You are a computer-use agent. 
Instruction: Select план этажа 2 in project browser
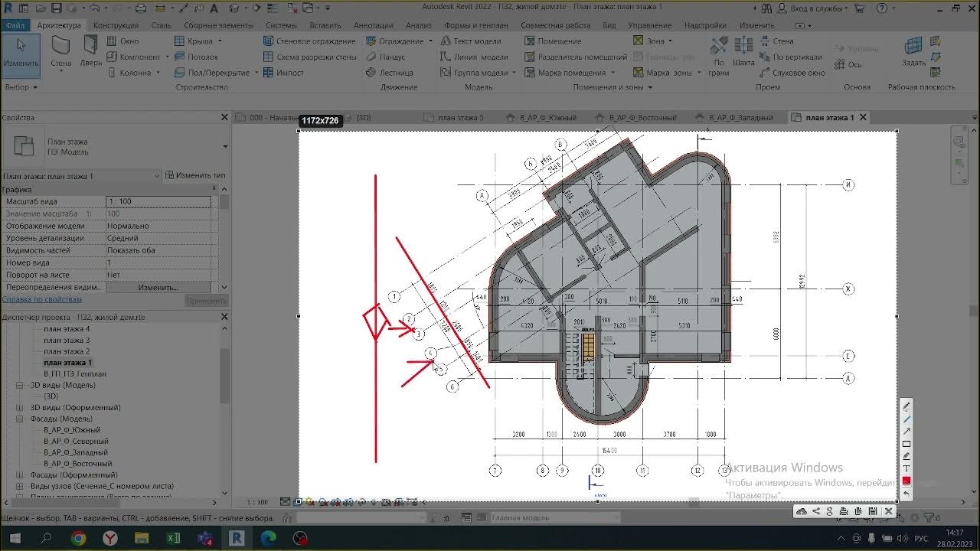point(67,351)
